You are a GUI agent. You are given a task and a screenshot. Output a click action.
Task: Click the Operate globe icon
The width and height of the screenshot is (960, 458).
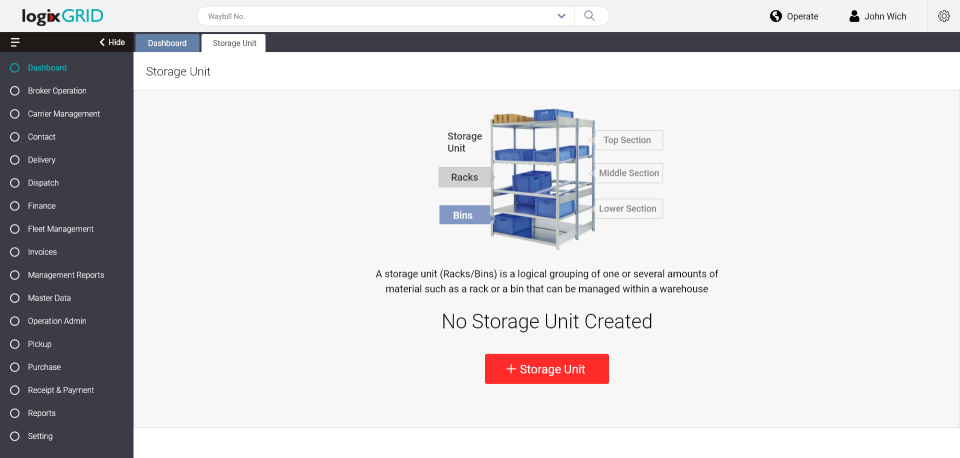(x=776, y=16)
